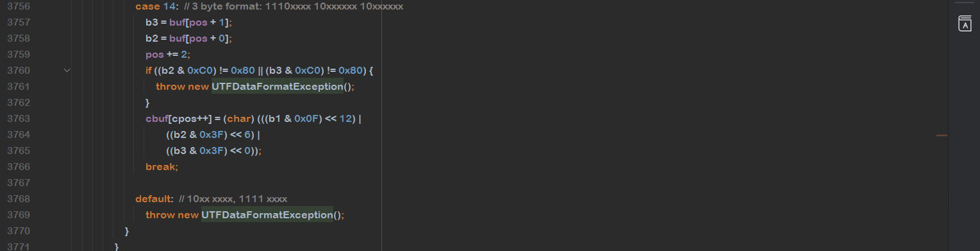Select UTFDataFormatException on line 3761

(x=278, y=87)
